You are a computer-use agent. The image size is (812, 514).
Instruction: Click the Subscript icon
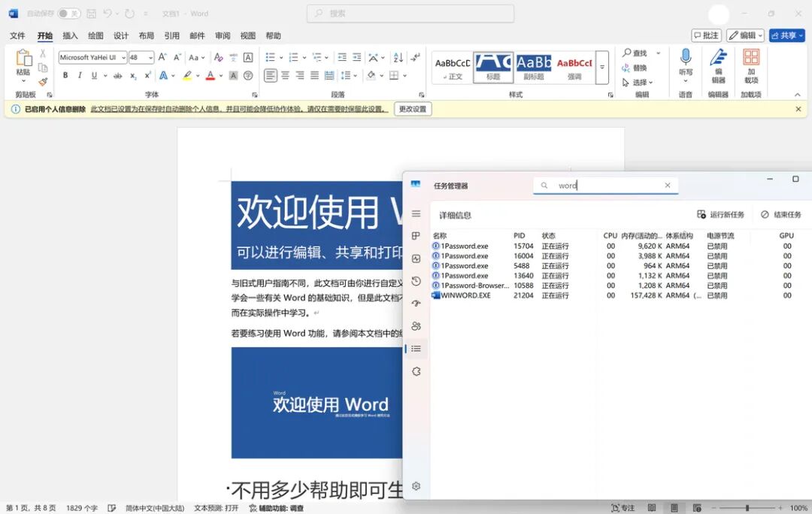133,76
